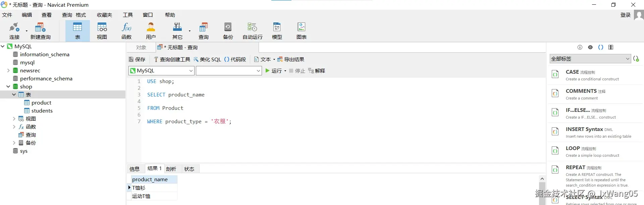The width and height of the screenshot is (644, 205).
Task: Open the 视图 (View) toolbar icon
Action: [102, 31]
